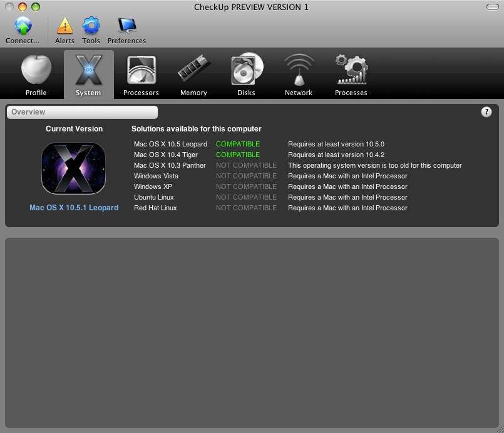Viewport: 504px width, 433px height.
Task: Click 'Requires at least version 10.4.2' text
Action: tap(336, 155)
